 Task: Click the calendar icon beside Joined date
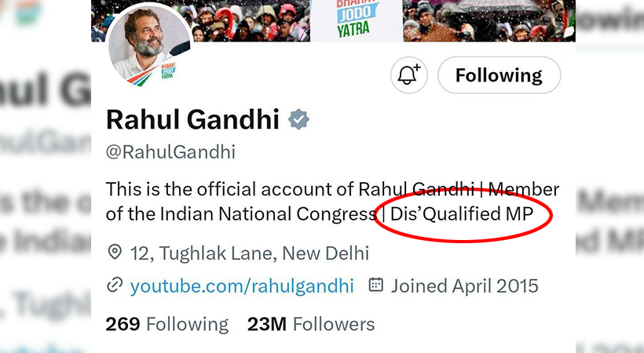click(x=376, y=285)
